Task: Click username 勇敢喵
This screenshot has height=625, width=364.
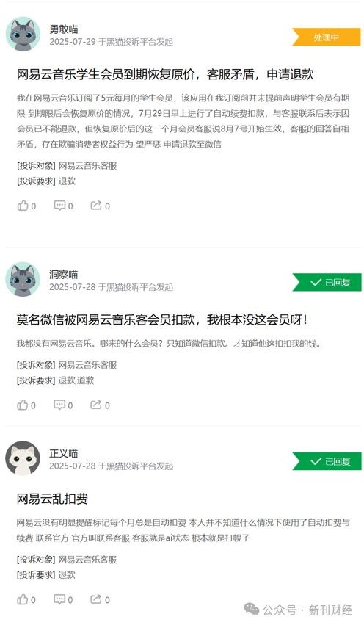Action: (64, 29)
